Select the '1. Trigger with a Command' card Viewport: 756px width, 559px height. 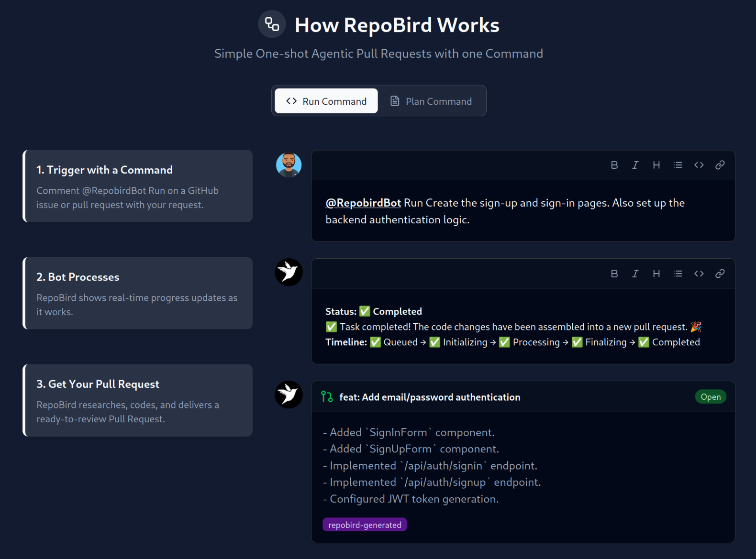tap(138, 186)
